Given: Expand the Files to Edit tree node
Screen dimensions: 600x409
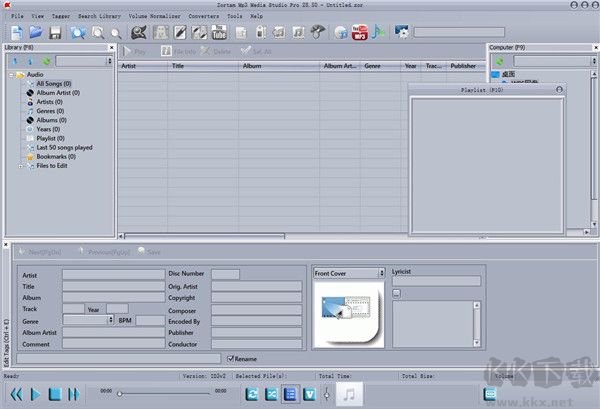Looking at the screenshot, I should coord(21,165).
